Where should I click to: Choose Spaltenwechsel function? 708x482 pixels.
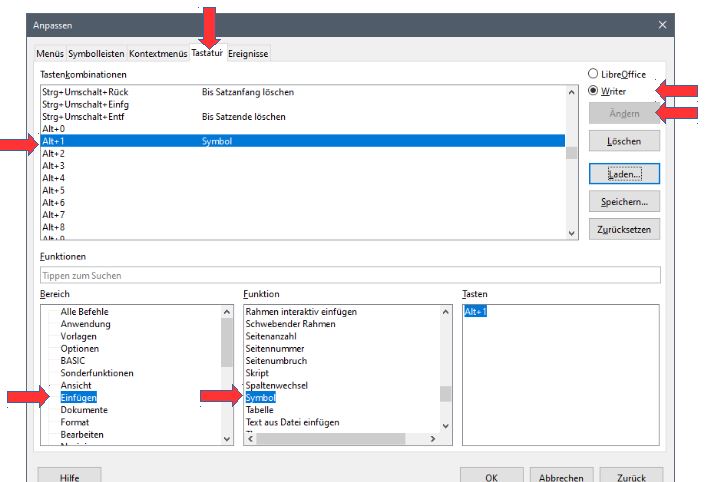(x=277, y=385)
